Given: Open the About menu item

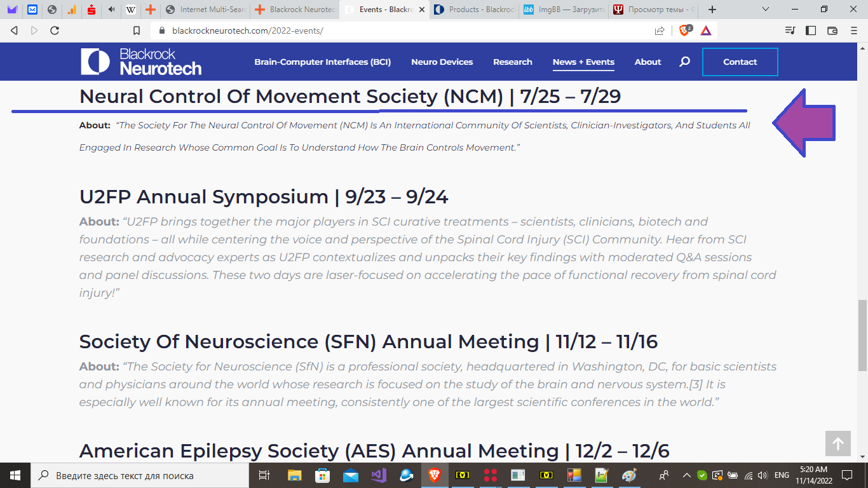Looking at the screenshot, I should pyautogui.click(x=648, y=62).
